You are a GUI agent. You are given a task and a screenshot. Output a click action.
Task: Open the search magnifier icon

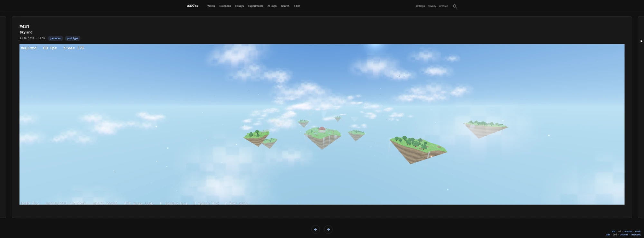pos(455,6)
